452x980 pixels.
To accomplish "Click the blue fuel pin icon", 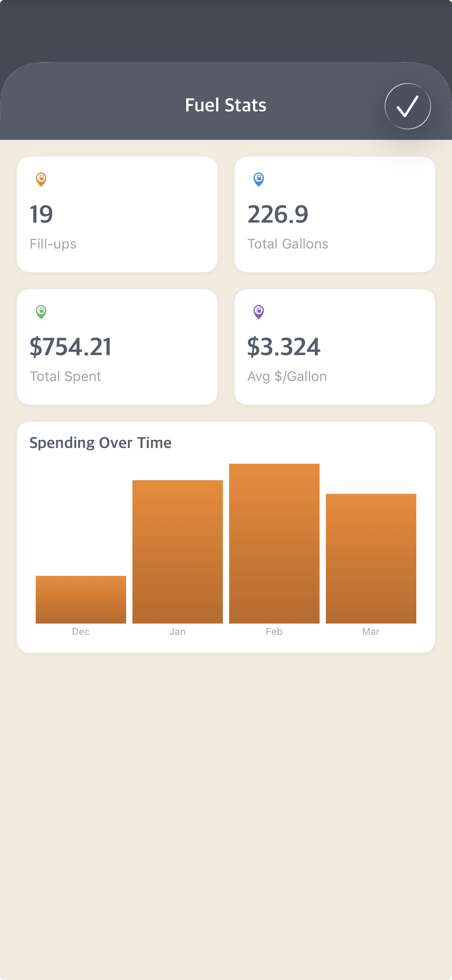I will click(x=259, y=179).
